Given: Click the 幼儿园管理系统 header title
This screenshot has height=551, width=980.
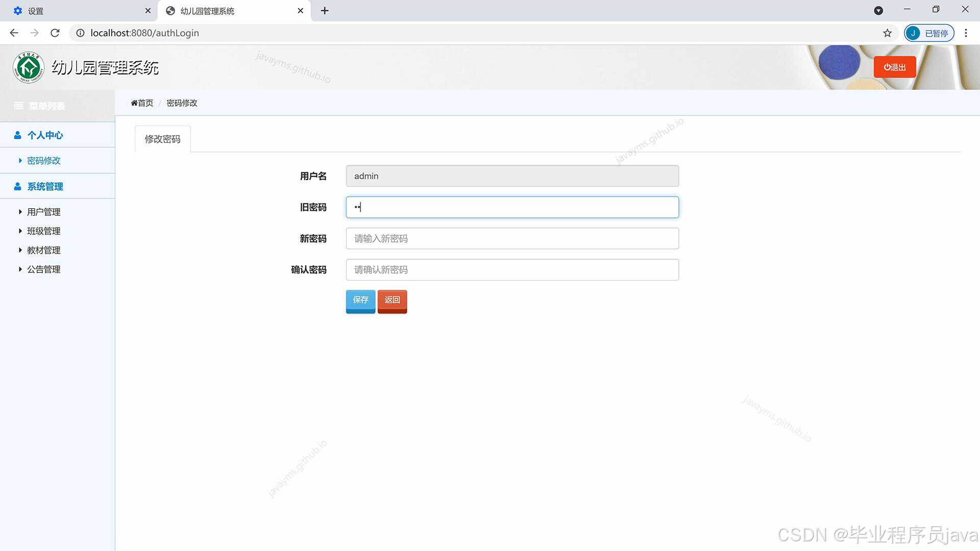Looking at the screenshot, I should pyautogui.click(x=105, y=68).
